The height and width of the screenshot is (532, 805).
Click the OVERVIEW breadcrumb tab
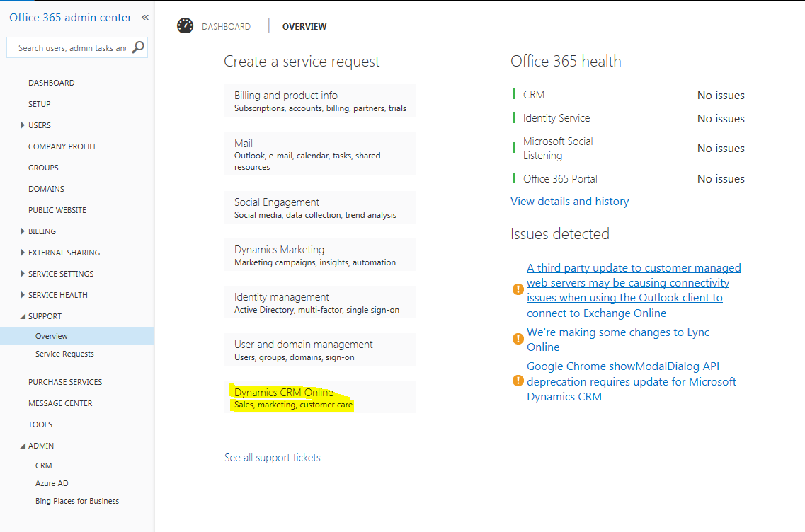304,27
